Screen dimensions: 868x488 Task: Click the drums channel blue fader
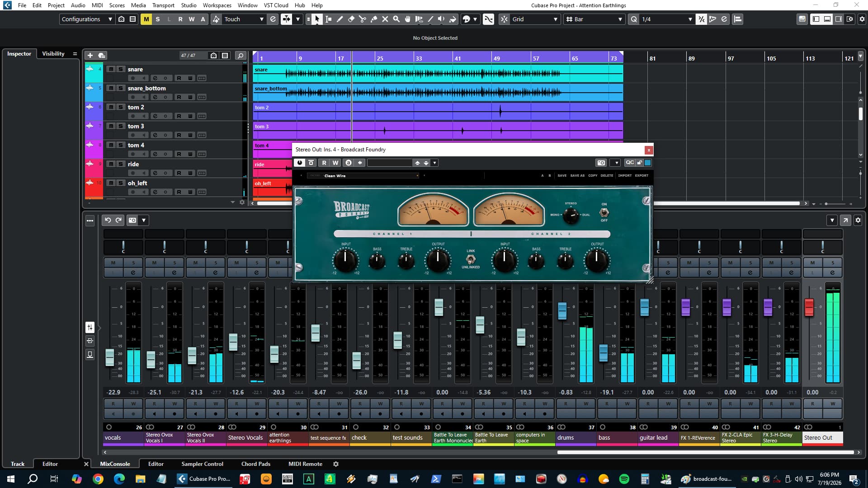[562, 311]
